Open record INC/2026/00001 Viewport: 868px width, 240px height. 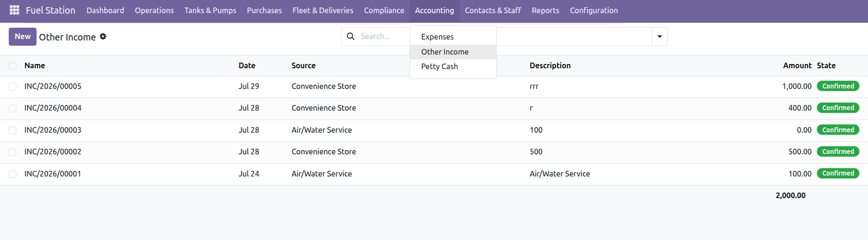click(53, 174)
